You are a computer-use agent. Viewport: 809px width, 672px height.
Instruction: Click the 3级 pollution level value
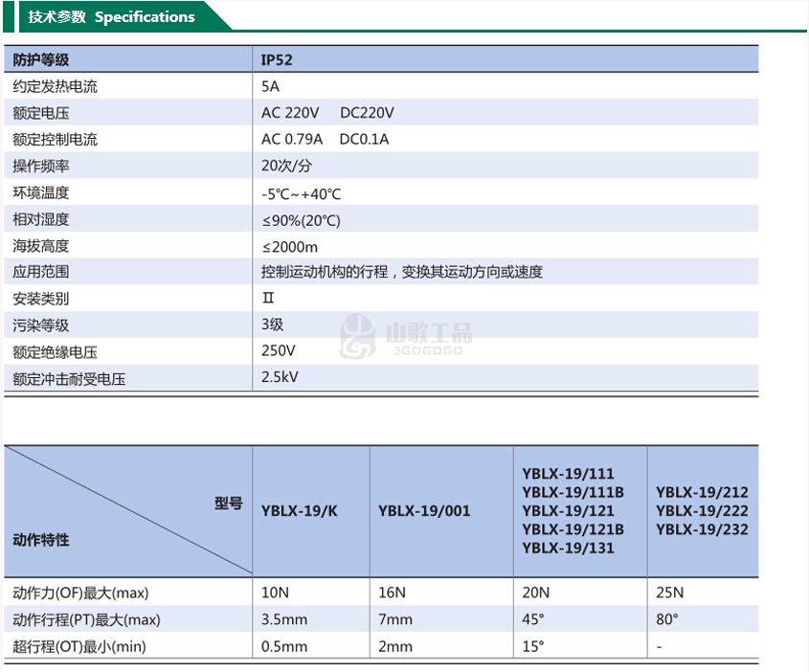coord(273,325)
